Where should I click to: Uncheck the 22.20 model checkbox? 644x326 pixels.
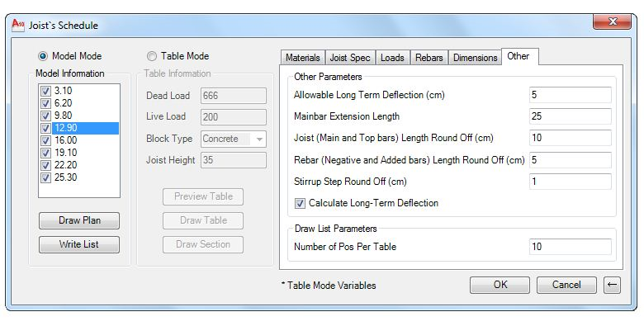click(x=45, y=165)
